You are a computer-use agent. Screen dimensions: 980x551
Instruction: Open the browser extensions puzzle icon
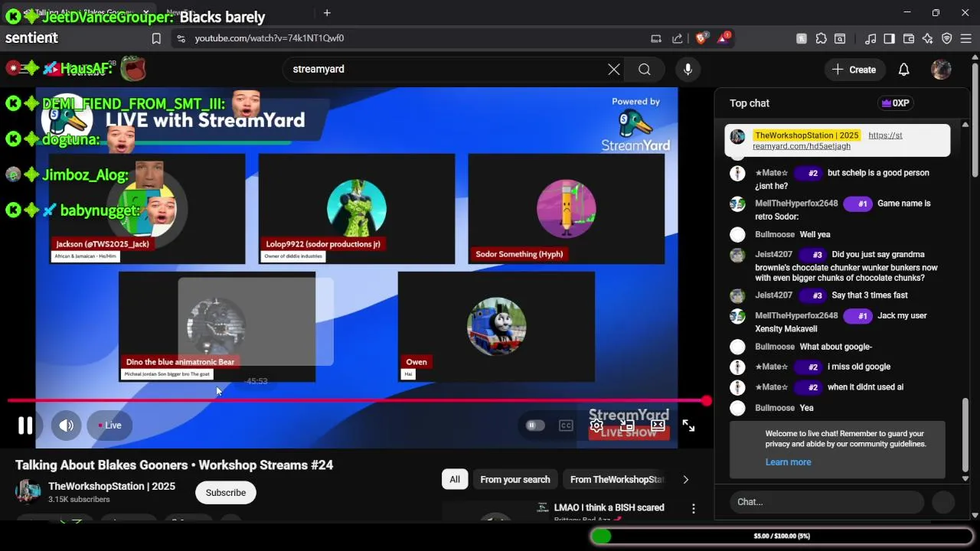(x=822, y=39)
